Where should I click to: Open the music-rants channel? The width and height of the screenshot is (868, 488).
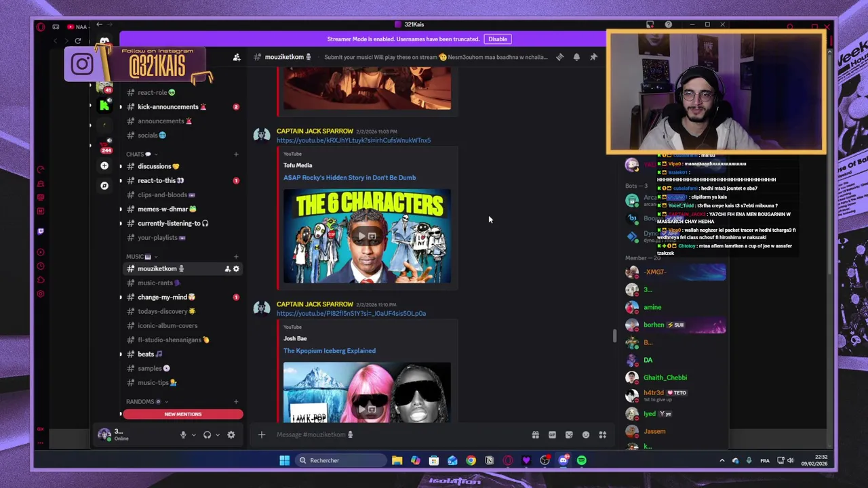tap(182, 283)
